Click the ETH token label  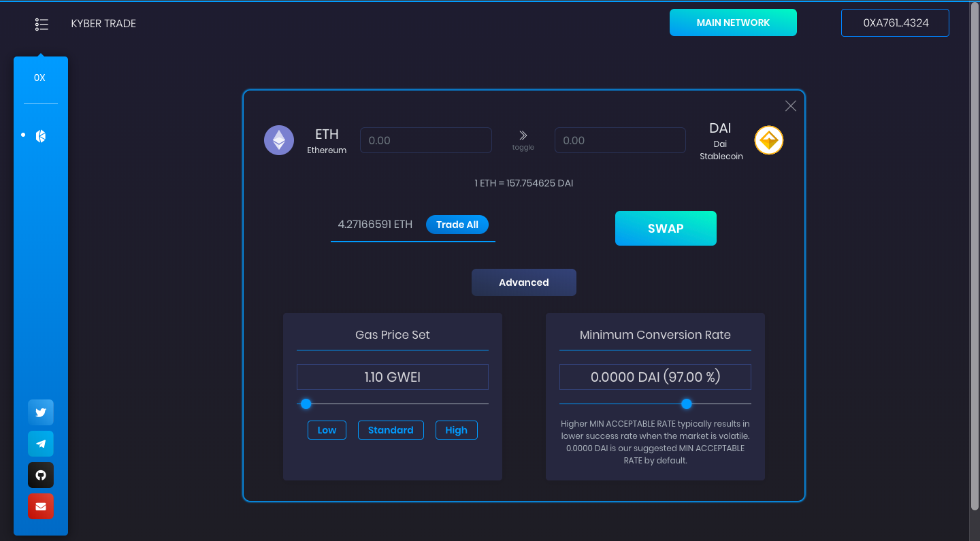tap(327, 134)
